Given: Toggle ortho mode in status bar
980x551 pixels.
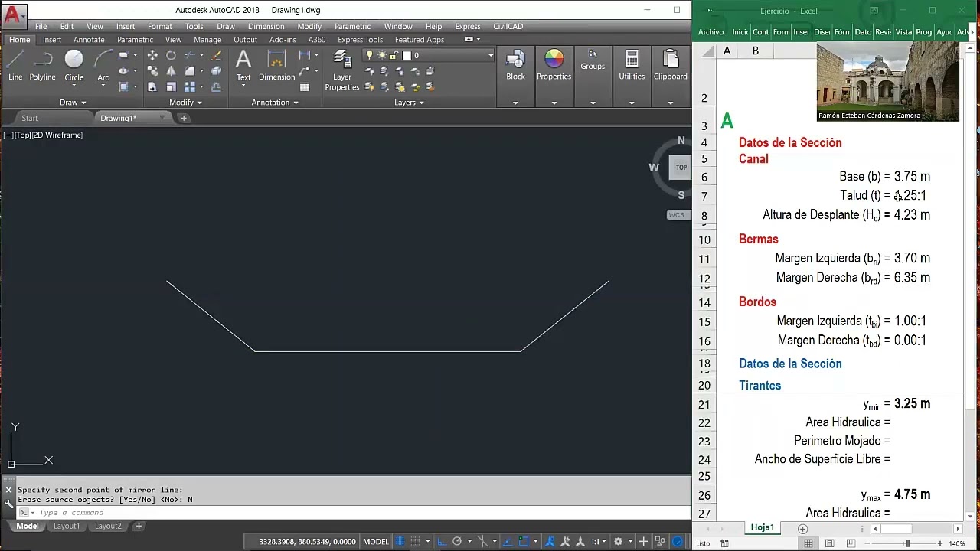Looking at the screenshot, I should pos(442,541).
